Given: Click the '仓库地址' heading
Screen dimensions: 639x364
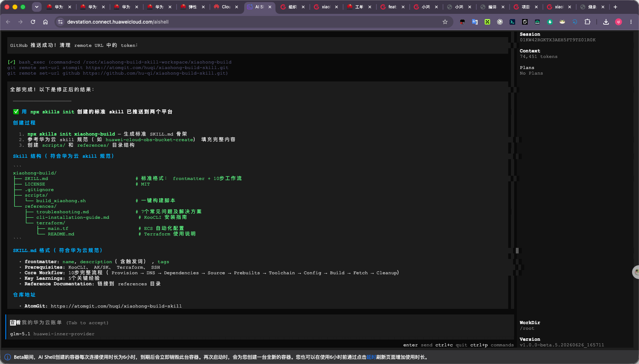Looking at the screenshot, I should click(24, 295).
